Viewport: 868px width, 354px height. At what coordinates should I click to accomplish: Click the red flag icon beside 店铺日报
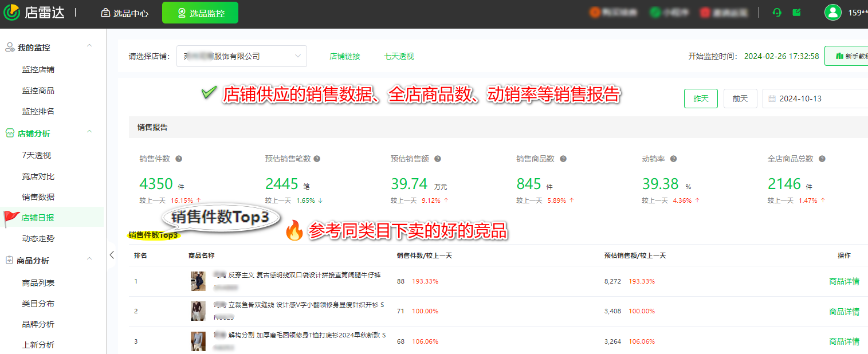pos(11,217)
